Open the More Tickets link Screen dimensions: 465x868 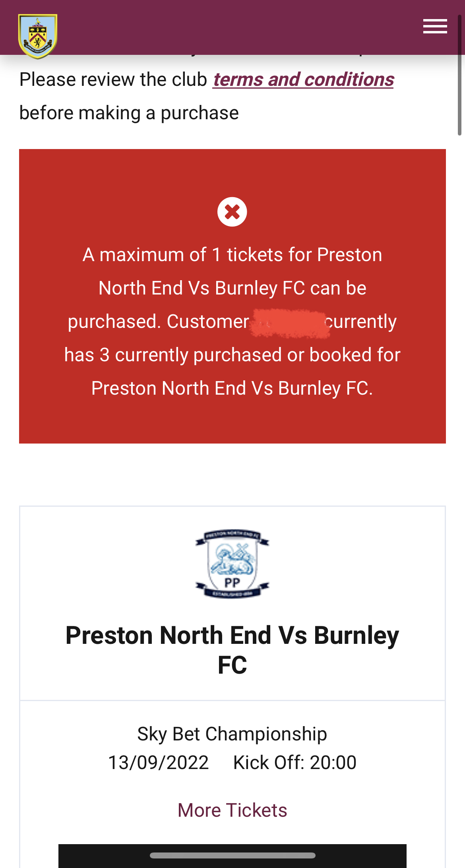point(232,810)
